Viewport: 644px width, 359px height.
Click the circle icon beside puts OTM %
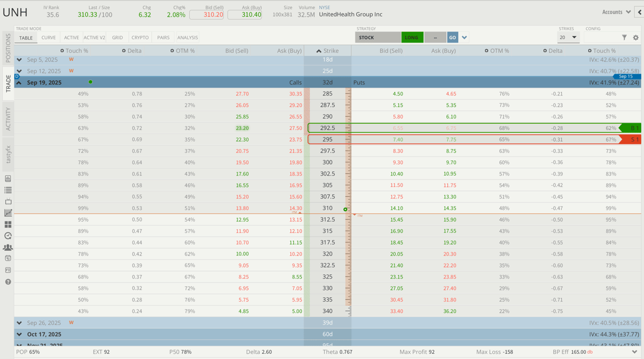pyautogui.click(x=486, y=51)
